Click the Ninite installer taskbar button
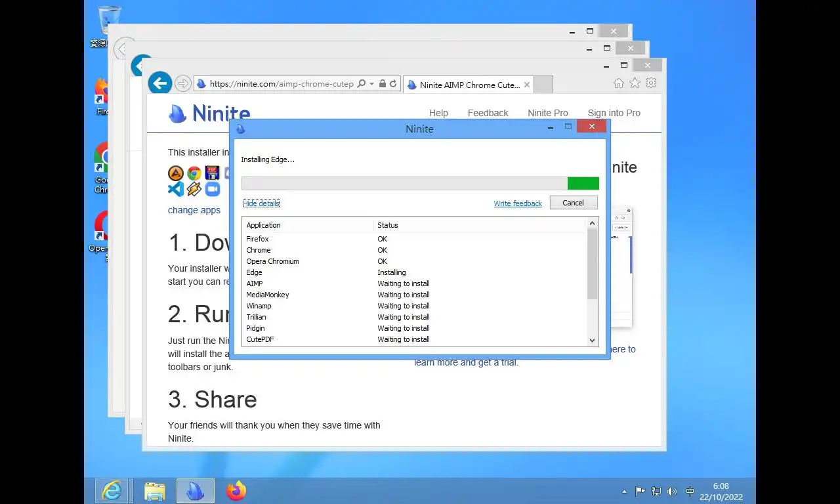This screenshot has height=504, width=840. pos(196,491)
